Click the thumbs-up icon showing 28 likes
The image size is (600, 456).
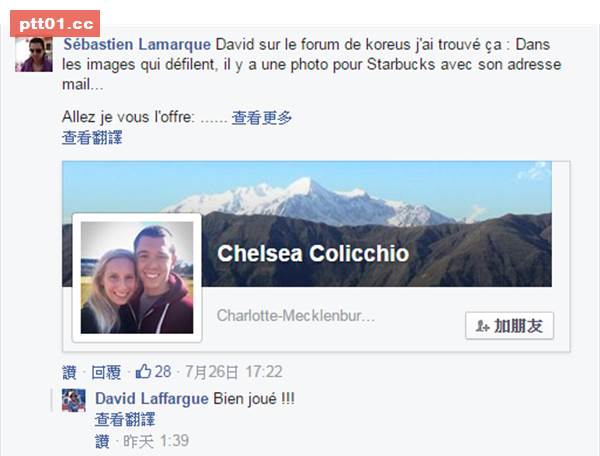[143, 371]
